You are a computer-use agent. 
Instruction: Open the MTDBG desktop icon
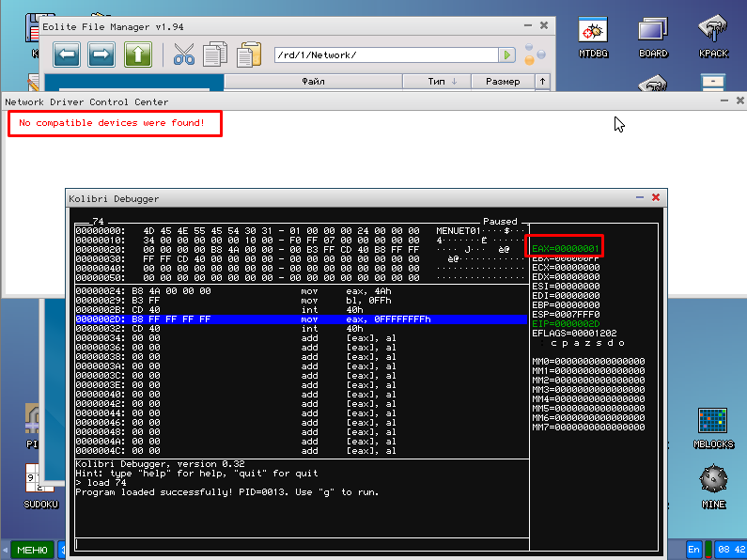[593, 38]
